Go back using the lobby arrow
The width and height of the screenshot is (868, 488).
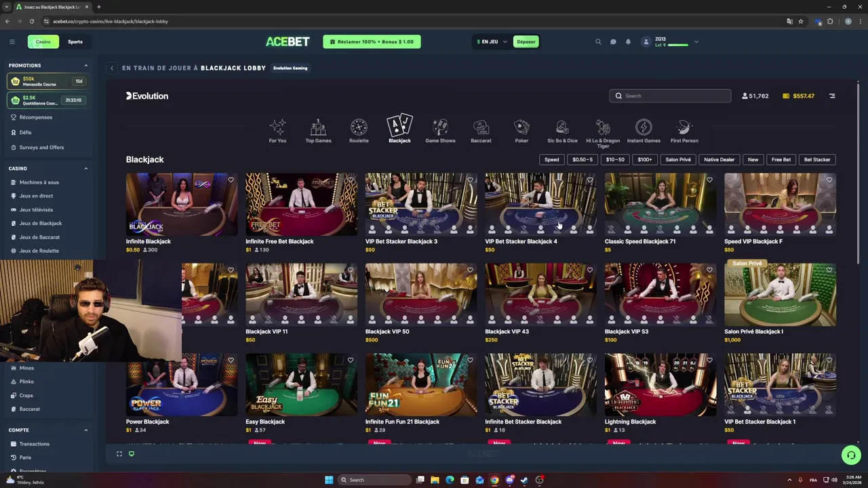(x=112, y=68)
